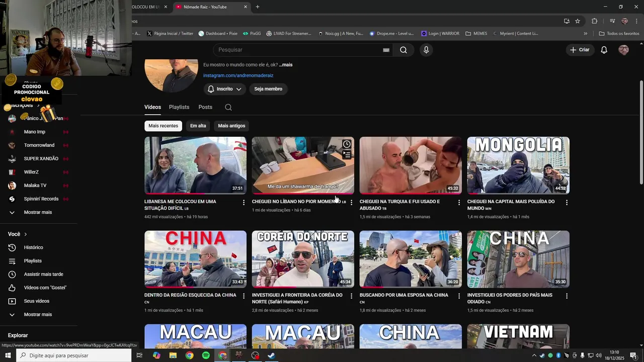Click the page vertical scrollbar

click(641, 133)
